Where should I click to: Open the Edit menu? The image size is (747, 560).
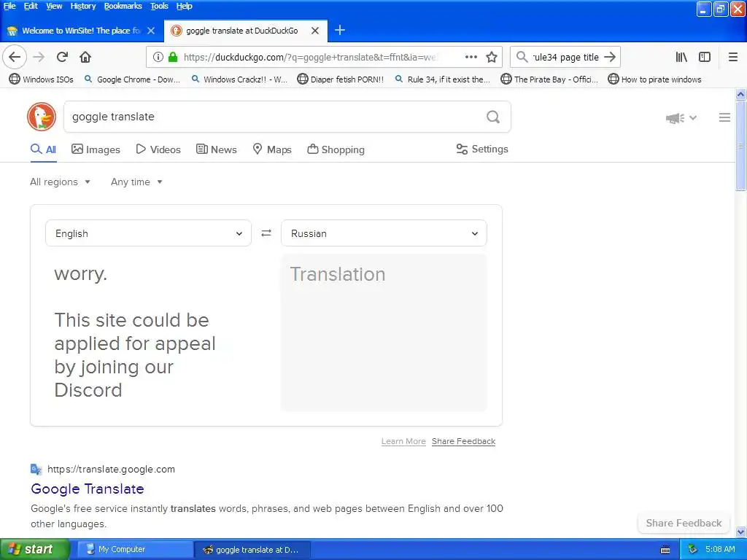pos(31,6)
